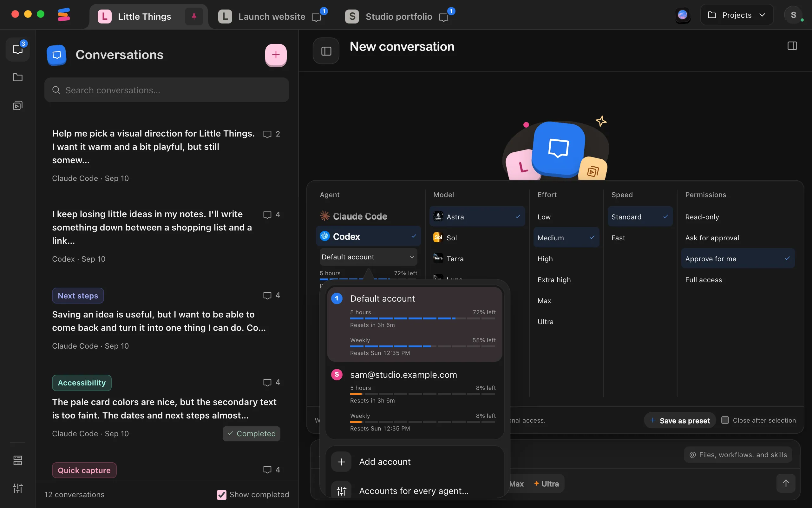Click the sam@studio.example.com Weekly usage bar
The width and height of the screenshot is (812, 508).
click(x=422, y=422)
